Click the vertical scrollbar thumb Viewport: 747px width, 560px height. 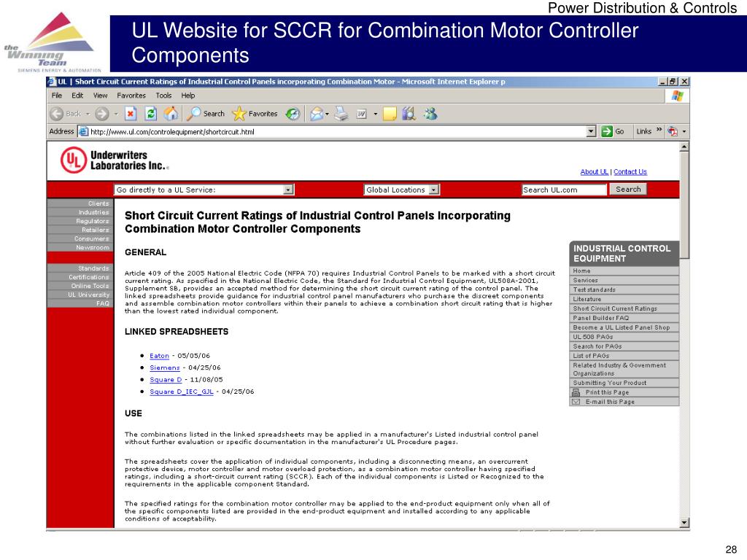click(x=684, y=205)
